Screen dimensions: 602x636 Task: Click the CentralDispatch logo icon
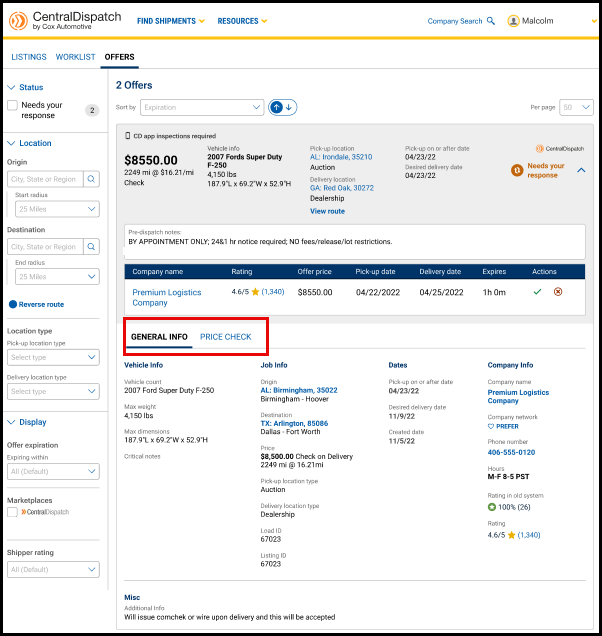tap(18, 21)
